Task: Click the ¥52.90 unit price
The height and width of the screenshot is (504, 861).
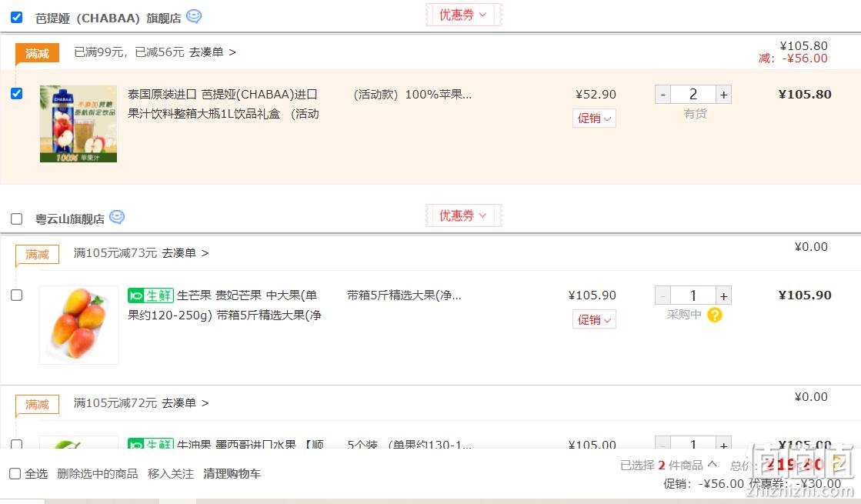Action: pyautogui.click(x=596, y=95)
